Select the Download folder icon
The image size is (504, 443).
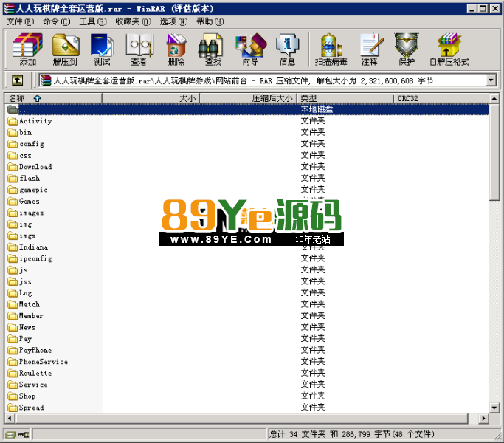[x=13, y=167]
